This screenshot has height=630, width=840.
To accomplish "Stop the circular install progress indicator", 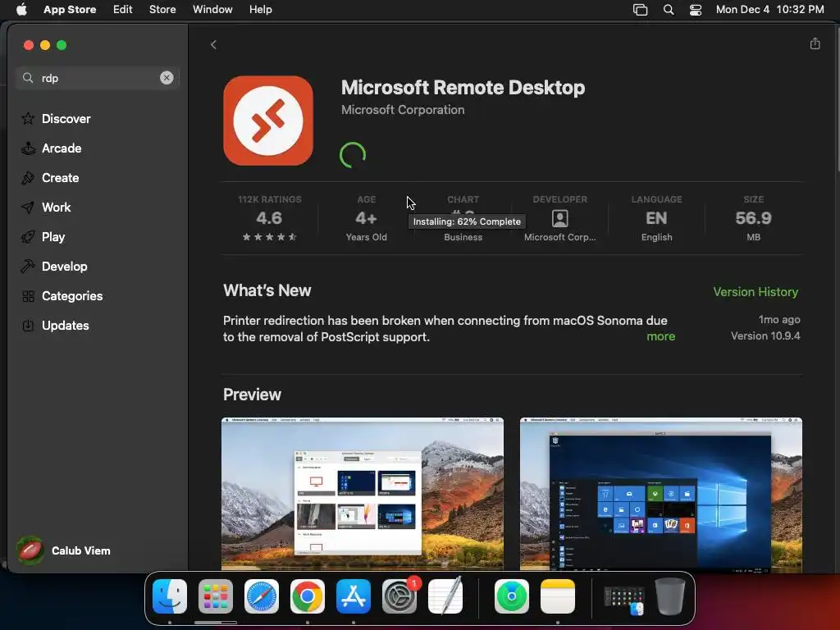I will tap(353, 155).
